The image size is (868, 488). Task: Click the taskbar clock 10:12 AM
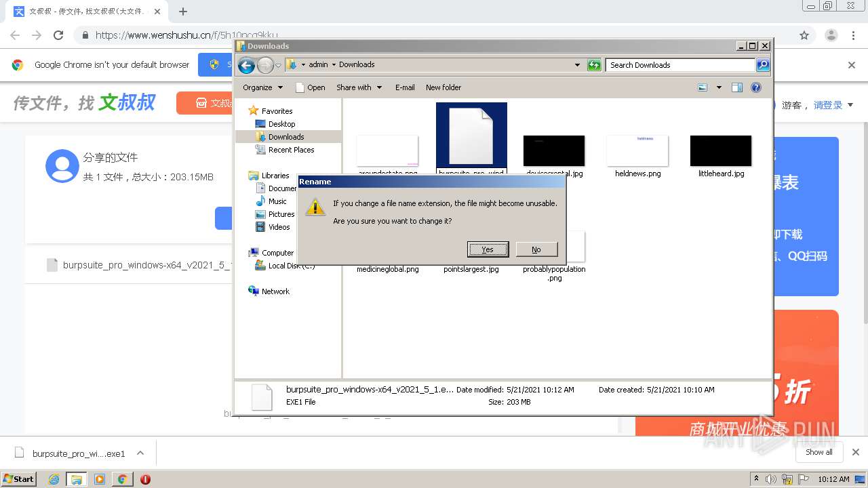(x=833, y=479)
